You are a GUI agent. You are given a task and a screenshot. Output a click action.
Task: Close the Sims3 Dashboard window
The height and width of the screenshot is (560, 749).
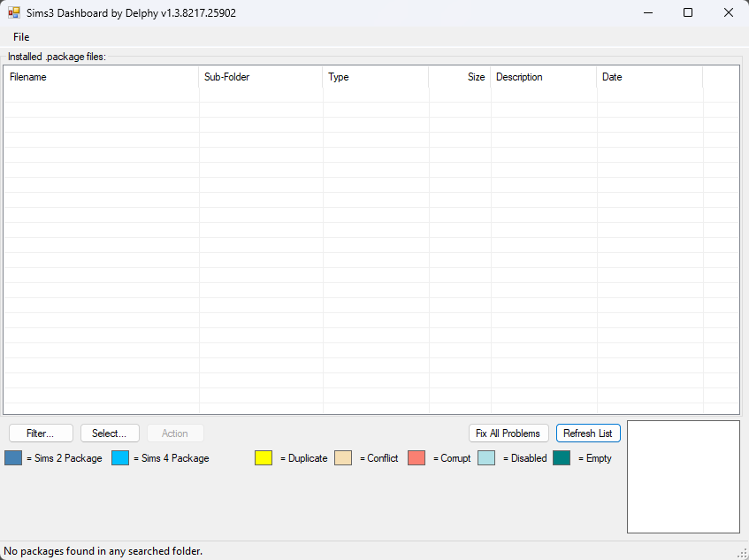pyautogui.click(x=729, y=12)
